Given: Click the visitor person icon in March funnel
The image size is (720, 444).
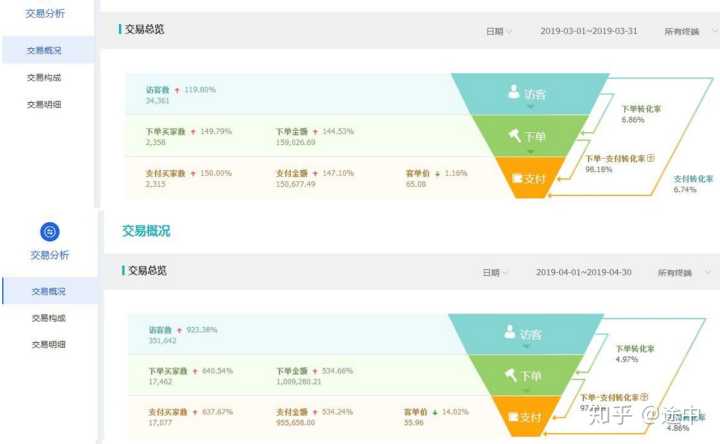Looking at the screenshot, I should pos(514,91).
